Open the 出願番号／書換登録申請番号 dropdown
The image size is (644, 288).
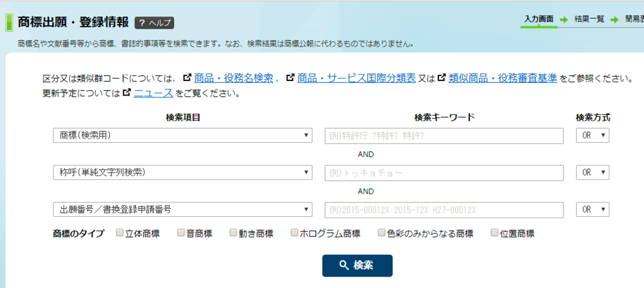point(182,209)
